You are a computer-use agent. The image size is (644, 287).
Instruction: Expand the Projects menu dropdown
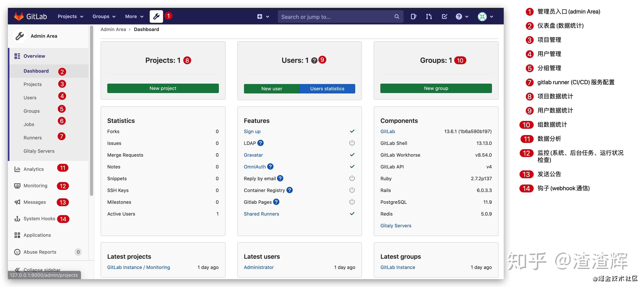tap(70, 16)
